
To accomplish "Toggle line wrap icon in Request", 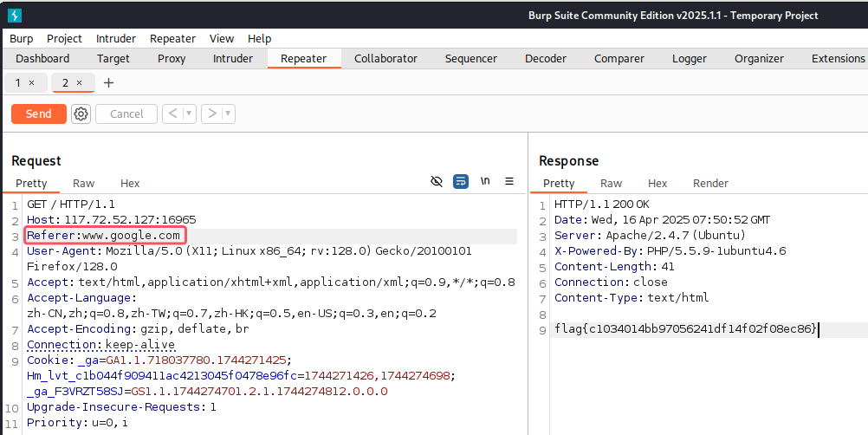I will tap(461, 181).
